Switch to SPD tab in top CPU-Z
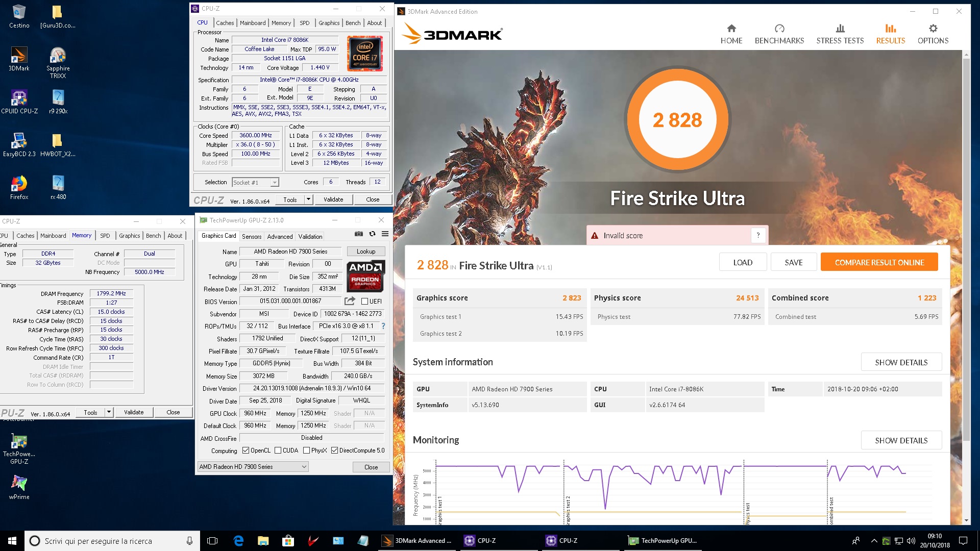980x551 pixels. pyautogui.click(x=305, y=23)
